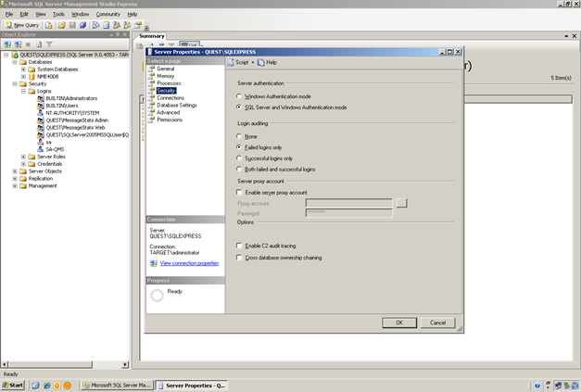Expand the System Databases folder
This screenshot has width=581, height=392.
[23, 70]
